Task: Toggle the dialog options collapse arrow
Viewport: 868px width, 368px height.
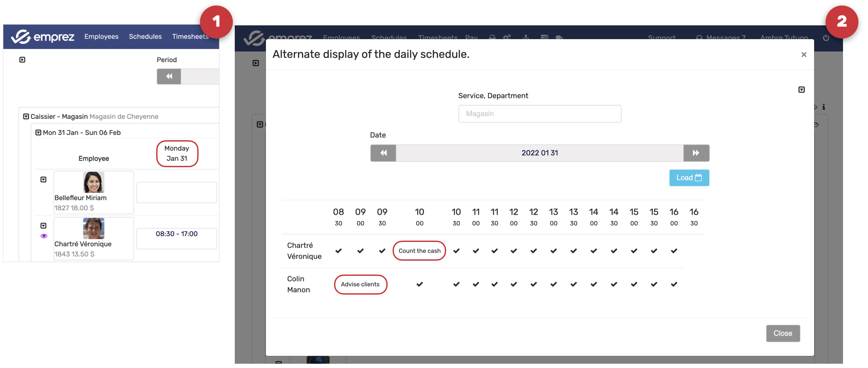Action: pos(801,90)
